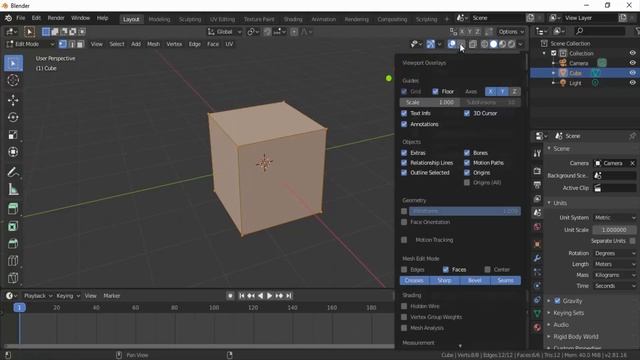Jump to the end frame

pyautogui.click(x=289, y=296)
